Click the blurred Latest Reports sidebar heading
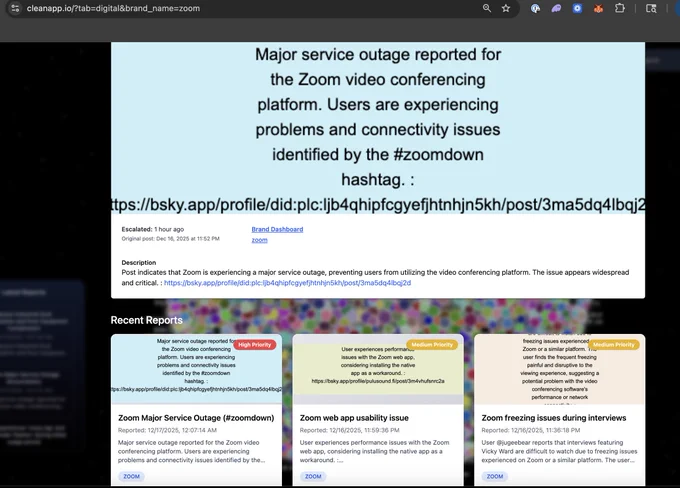The image size is (680, 488). point(24,293)
